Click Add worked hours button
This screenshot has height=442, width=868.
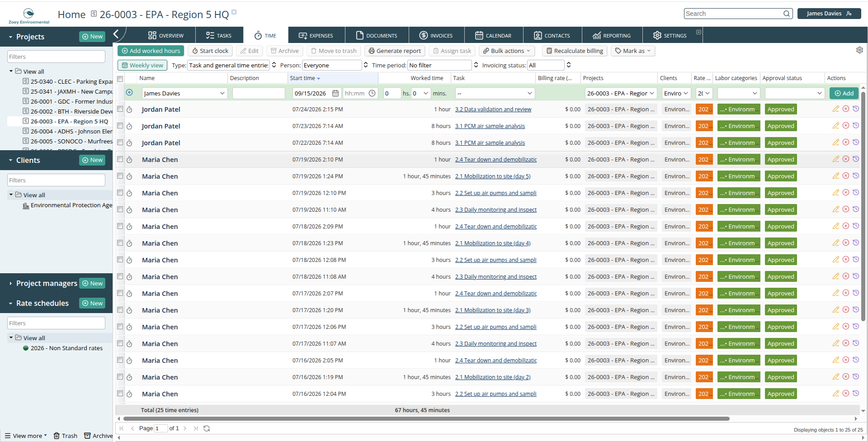coord(151,51)
